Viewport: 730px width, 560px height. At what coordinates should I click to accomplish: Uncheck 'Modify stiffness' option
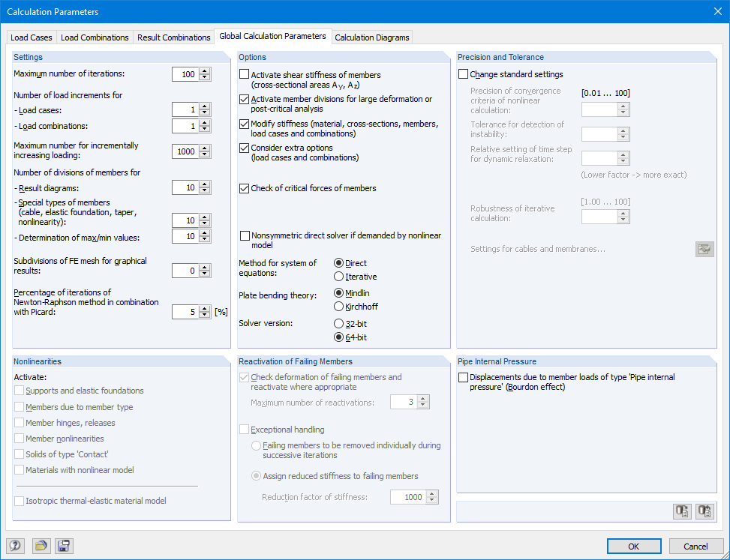pyautogui.click(x=244, y=124)
